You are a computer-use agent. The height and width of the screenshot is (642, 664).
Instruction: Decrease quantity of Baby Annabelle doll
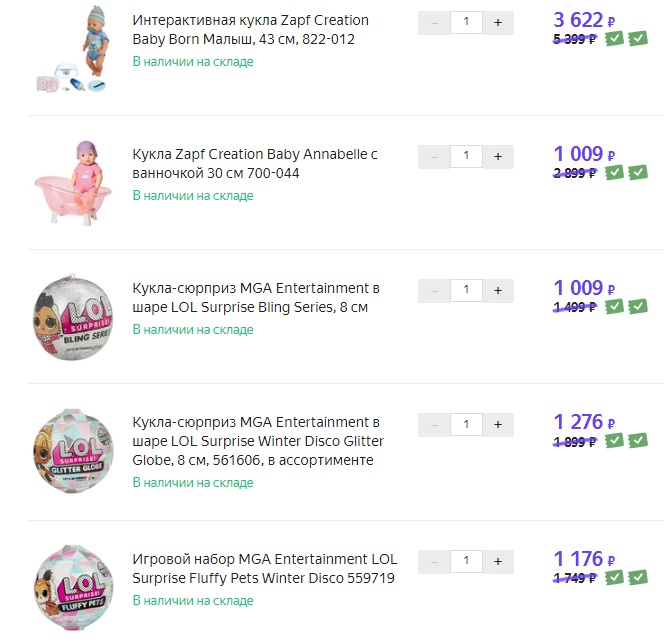coord(434,156)
